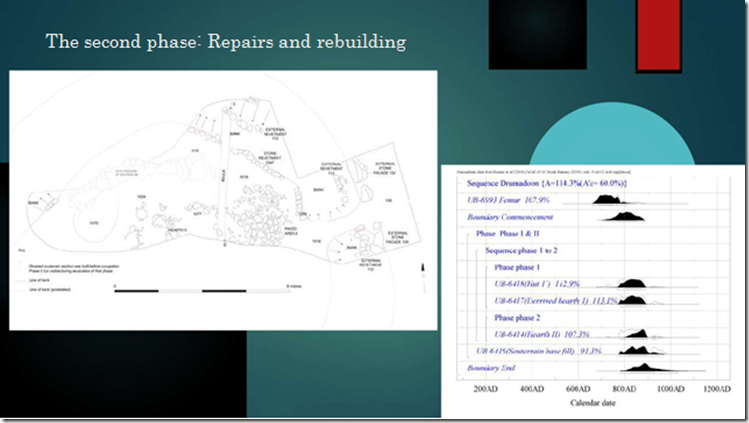Click 'Sequence Drumadoon' heading in the chart

546,183
